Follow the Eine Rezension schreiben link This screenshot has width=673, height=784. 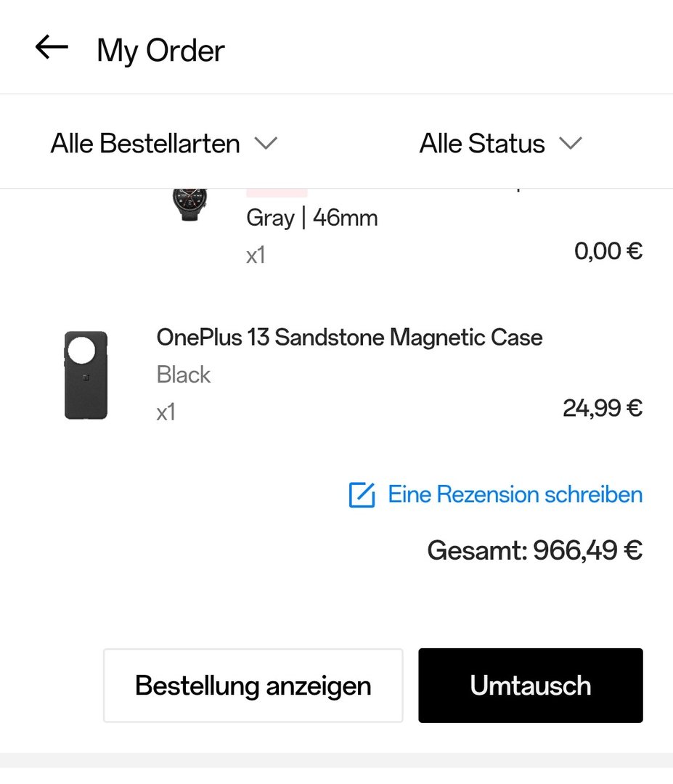[515, 494]
